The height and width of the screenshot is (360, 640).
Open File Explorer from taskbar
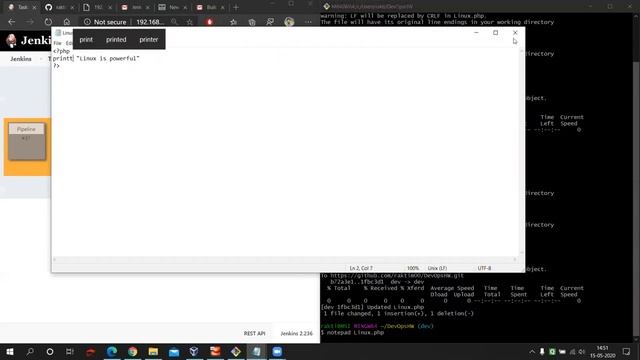pyautogui.click(x=153, y=351)
